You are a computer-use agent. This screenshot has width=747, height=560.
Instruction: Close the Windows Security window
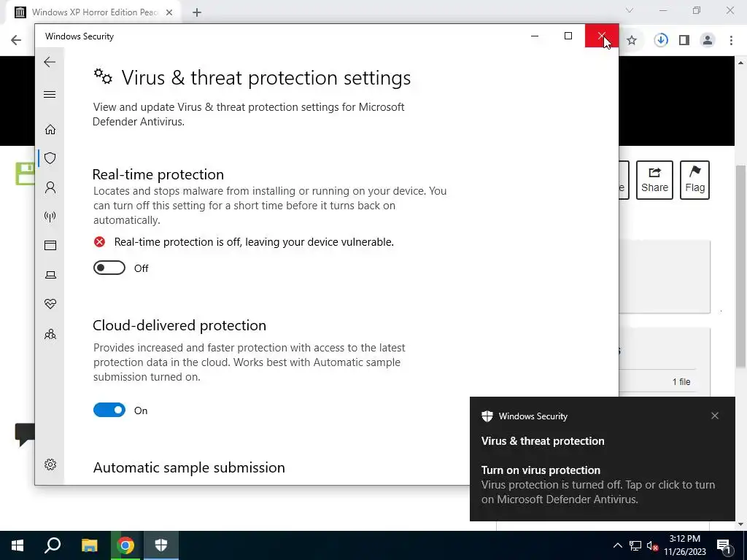point(602,36)
